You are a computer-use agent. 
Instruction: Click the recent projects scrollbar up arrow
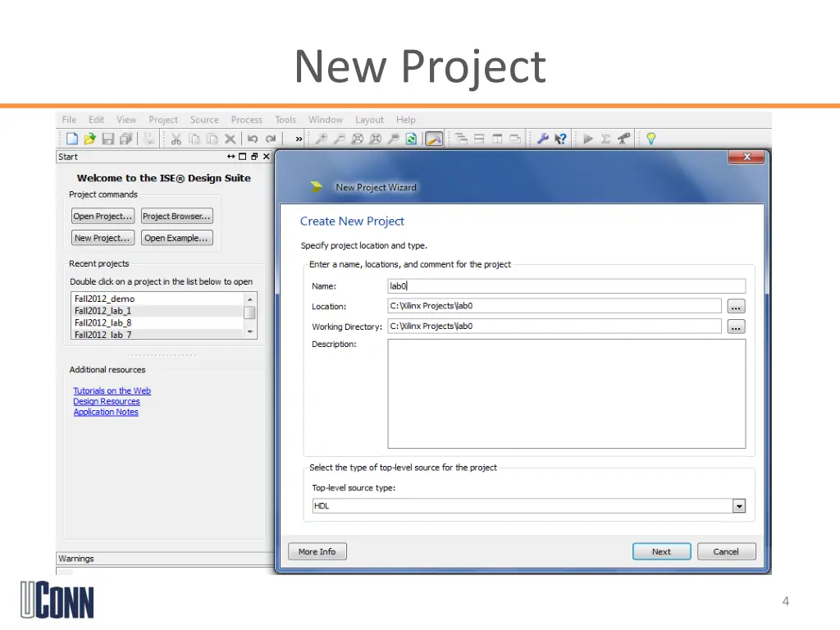pos(249,299)
